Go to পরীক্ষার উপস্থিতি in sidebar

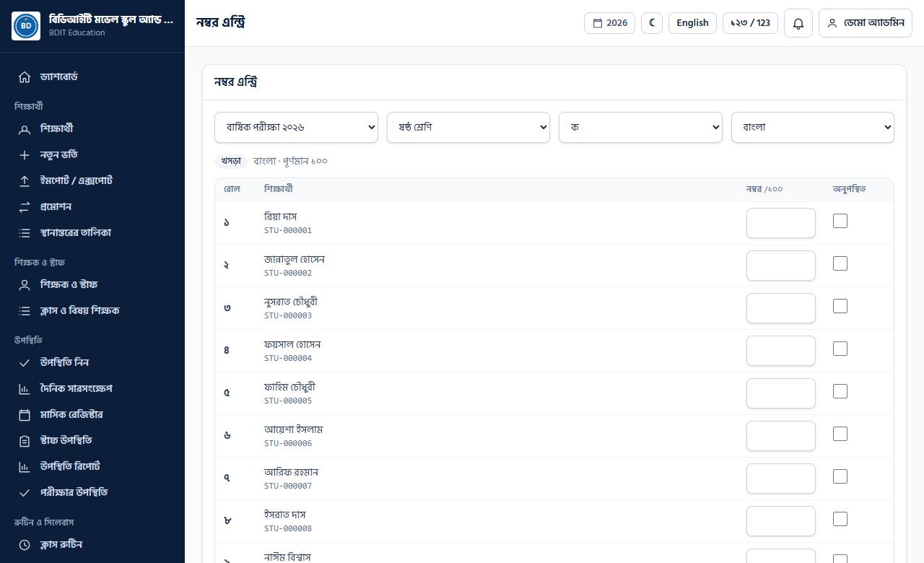click(92, 492)
